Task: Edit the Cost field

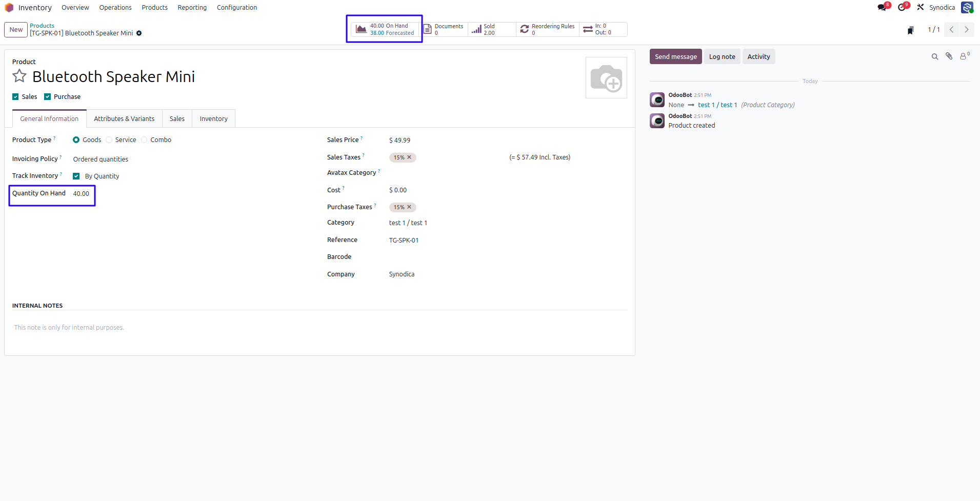Action: pyautogui.click(x=398, y=190)
